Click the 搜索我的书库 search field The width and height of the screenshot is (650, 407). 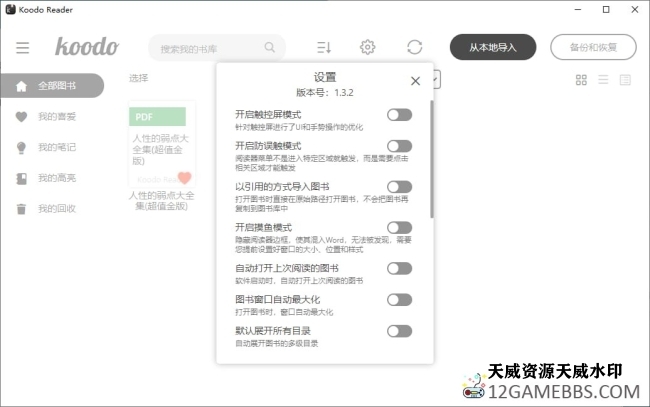click(208, 48)
